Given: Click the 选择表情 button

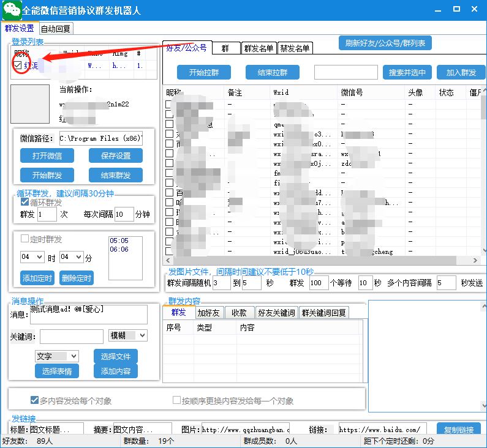Looking at the screenshot, I should 56,371.
